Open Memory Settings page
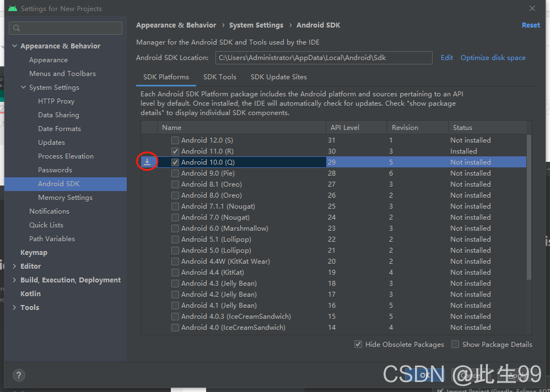The width and height of the screenshot is (550, 392). (65, 198)
